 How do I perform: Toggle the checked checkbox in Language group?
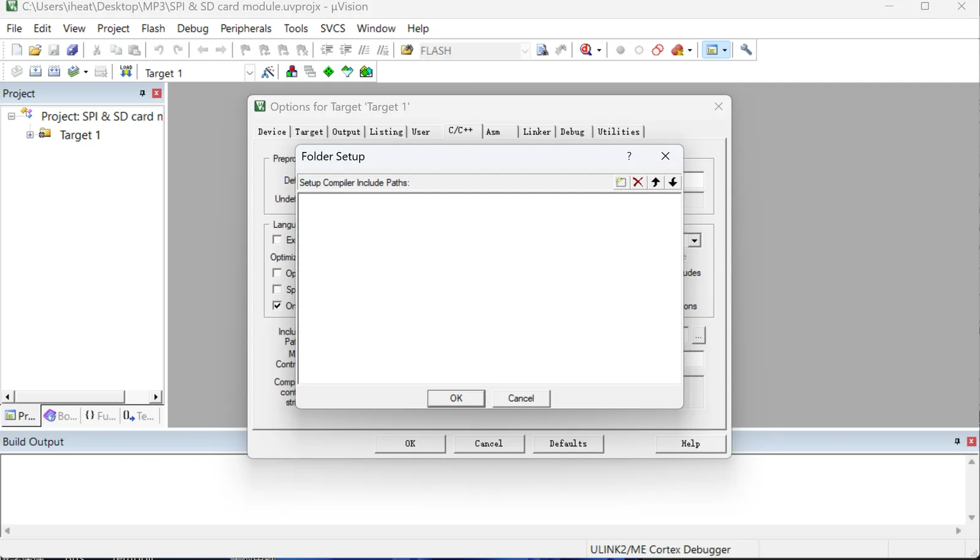coord(277,305)
